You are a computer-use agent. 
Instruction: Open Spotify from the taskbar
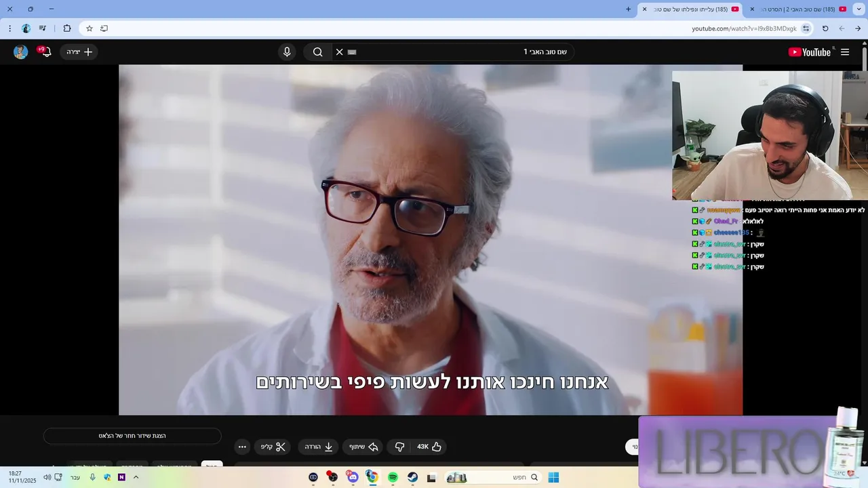click(x=393, y=477)
